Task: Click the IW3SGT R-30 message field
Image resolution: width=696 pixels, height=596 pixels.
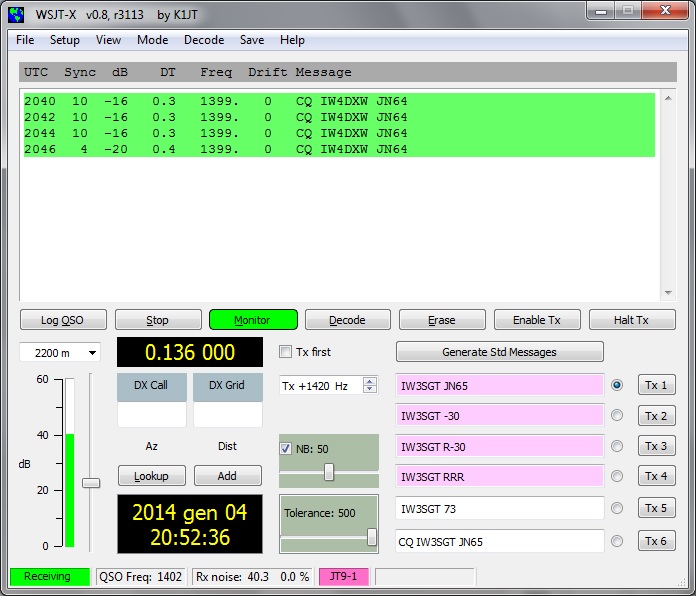Action: 500,446
